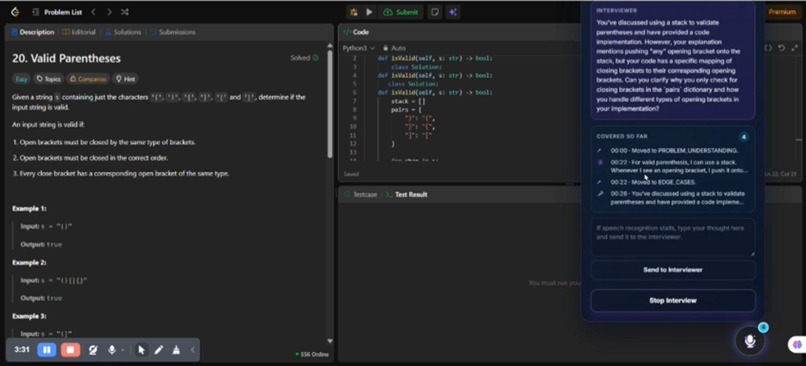
Task: Open the debugger icon in top toolbar
Action: [x=354, y=12]
